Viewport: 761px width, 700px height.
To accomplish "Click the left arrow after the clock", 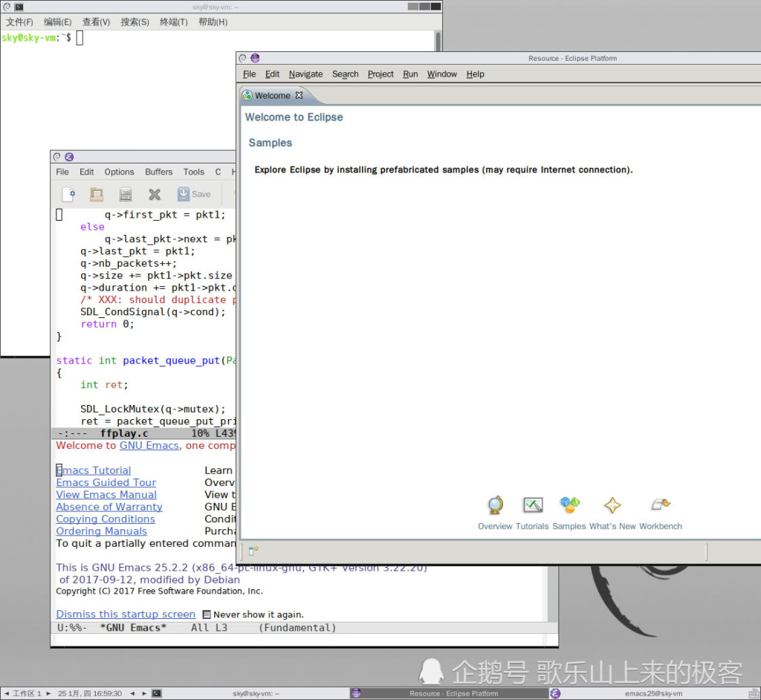I will coord(132,693).
